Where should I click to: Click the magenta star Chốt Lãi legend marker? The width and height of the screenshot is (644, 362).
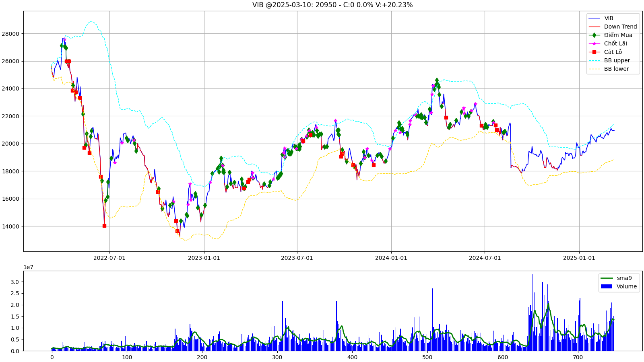click(x=594, y=43)
